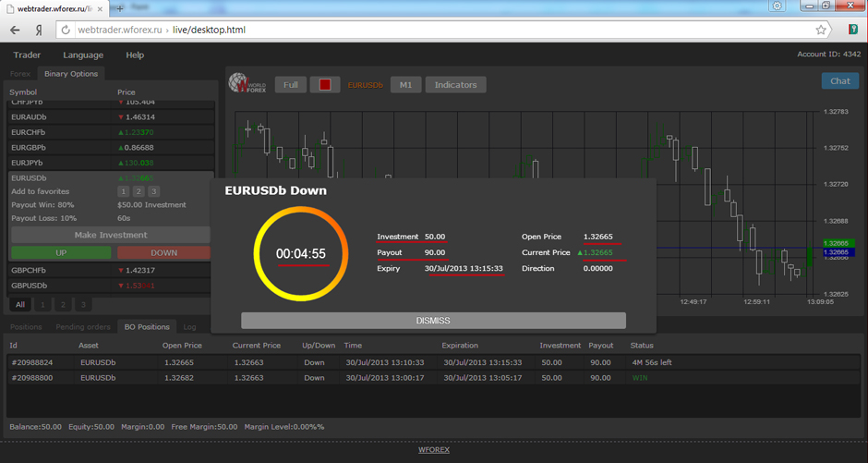The width and height of the screenshot is (868, 463).
Task: Open the WFOREX footer link
Action: pyautogui.click(x=434, y=450)
